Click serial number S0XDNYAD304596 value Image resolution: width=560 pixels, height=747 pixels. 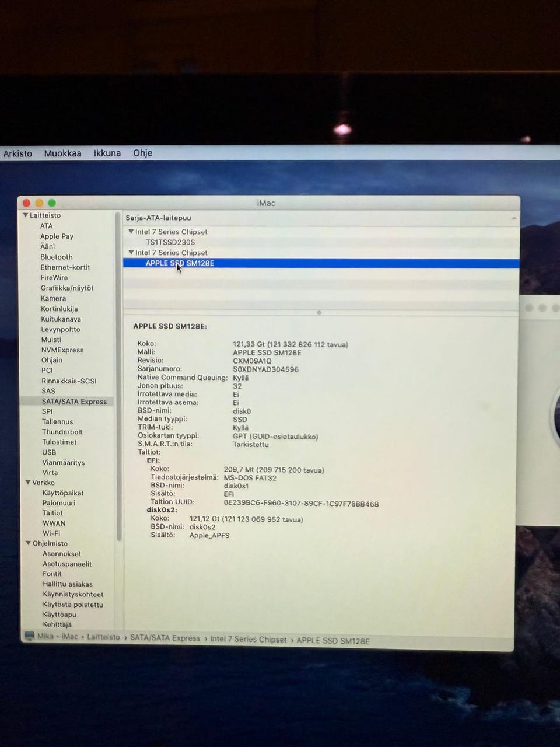tap(265, 369)
